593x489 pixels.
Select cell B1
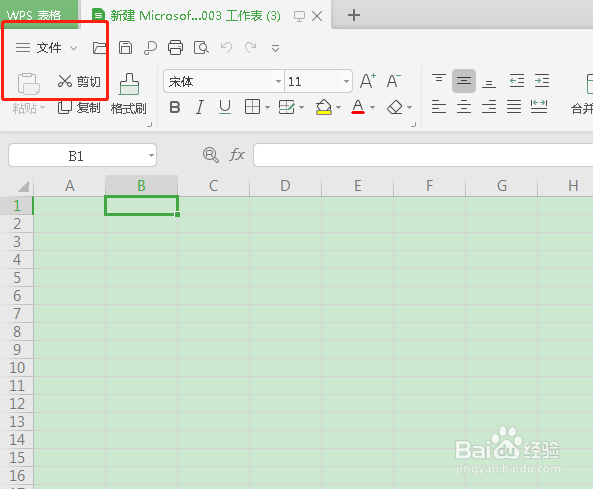(141, 206)
